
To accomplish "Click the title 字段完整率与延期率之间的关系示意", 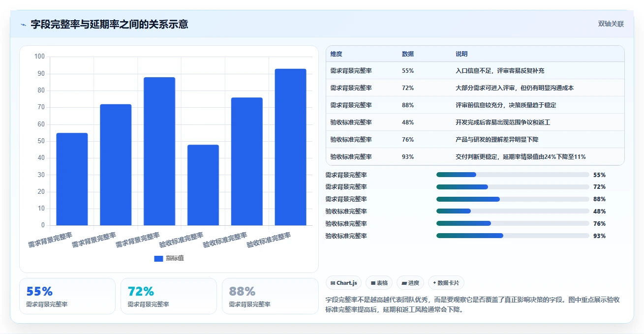I will pos(109,24).
